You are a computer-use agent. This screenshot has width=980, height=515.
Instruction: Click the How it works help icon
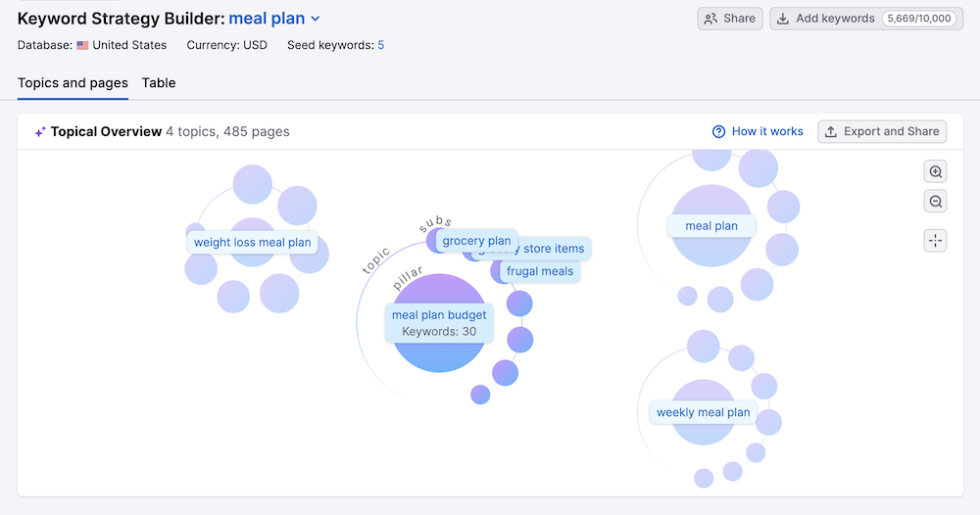point(718,132)
